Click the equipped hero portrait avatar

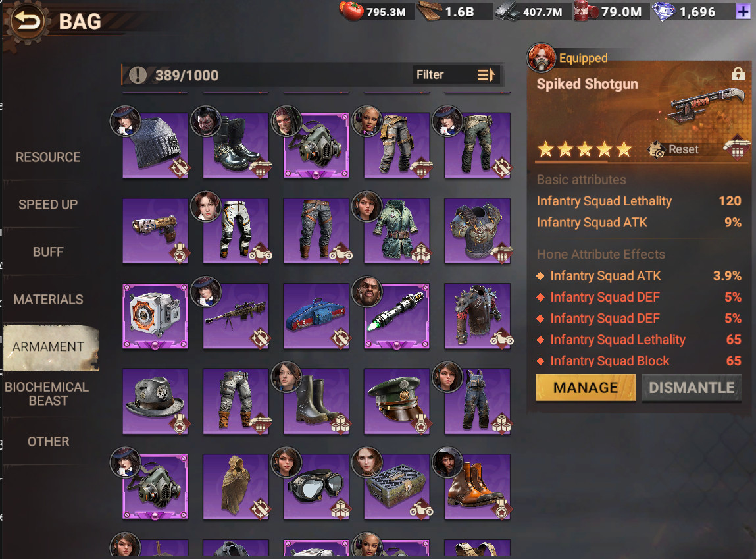541,57
